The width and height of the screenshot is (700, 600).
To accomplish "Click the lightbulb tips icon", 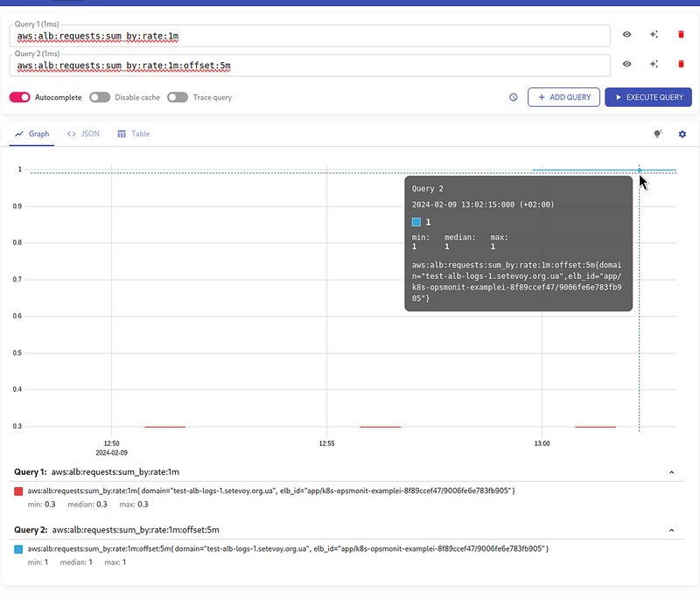I will (x=658, y=134).
